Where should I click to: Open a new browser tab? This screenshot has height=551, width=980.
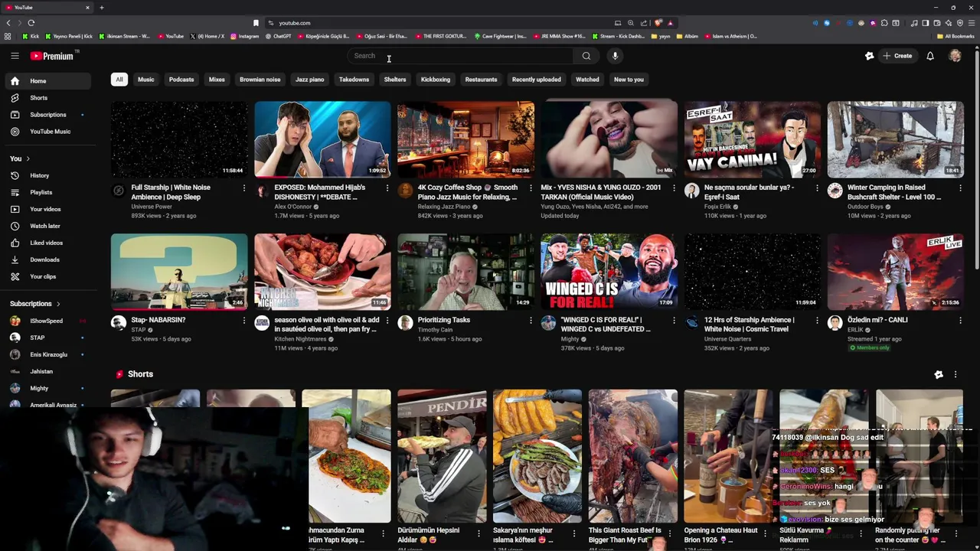[101, 8]
